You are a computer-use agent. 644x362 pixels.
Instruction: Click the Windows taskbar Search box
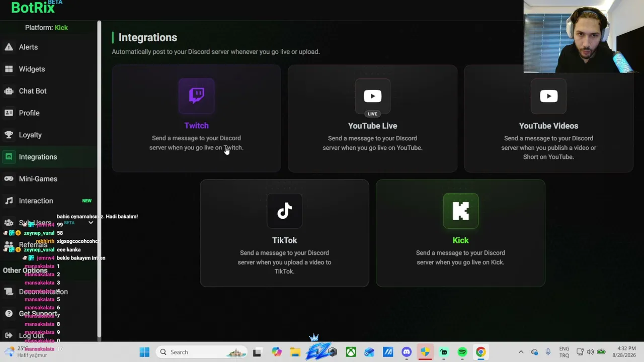(x=201, y=352)
